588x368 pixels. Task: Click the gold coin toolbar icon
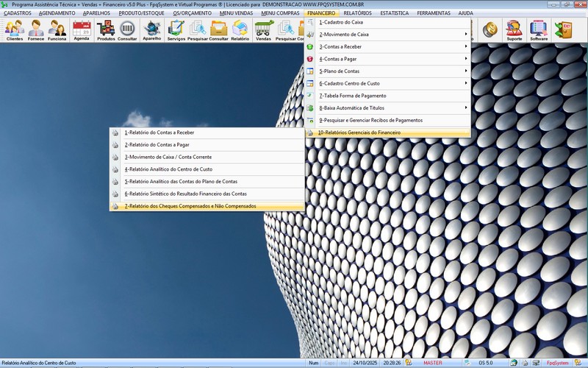pyautogui.click(x=490, y=29)
